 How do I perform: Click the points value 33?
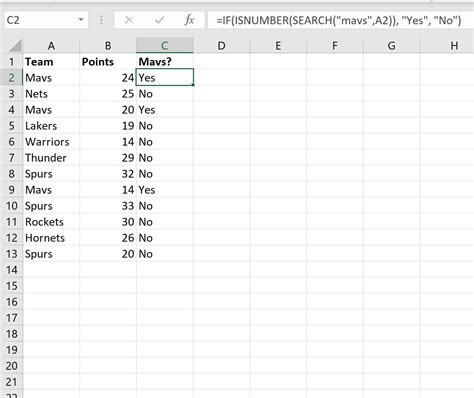(x=108, y=206)
